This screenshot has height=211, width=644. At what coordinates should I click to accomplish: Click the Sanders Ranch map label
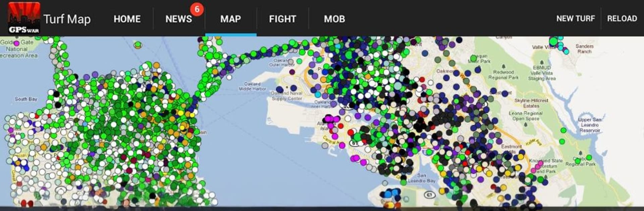pos(584,49)
